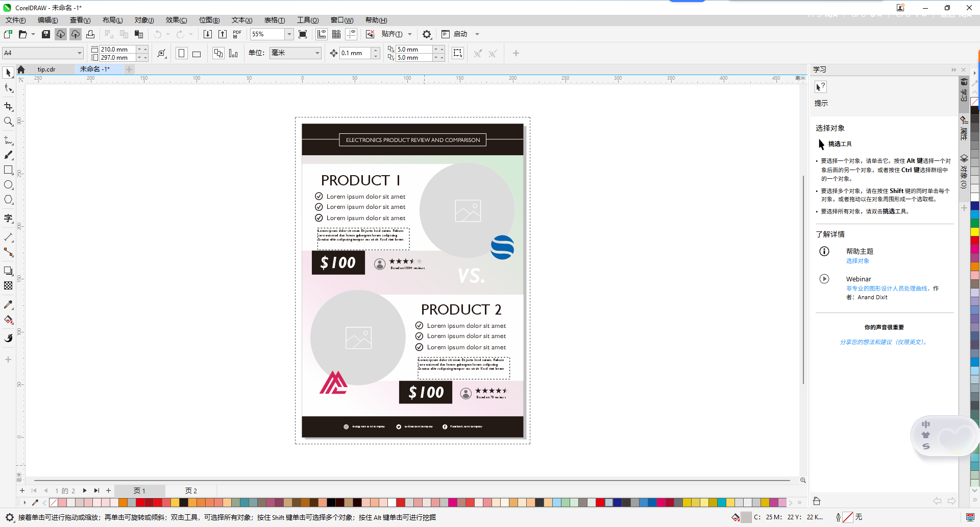The image size is (980, 527).
Task: Toggle ruler visibility on the toolbar
Action: pyautogui.click(x=322, y=34)
